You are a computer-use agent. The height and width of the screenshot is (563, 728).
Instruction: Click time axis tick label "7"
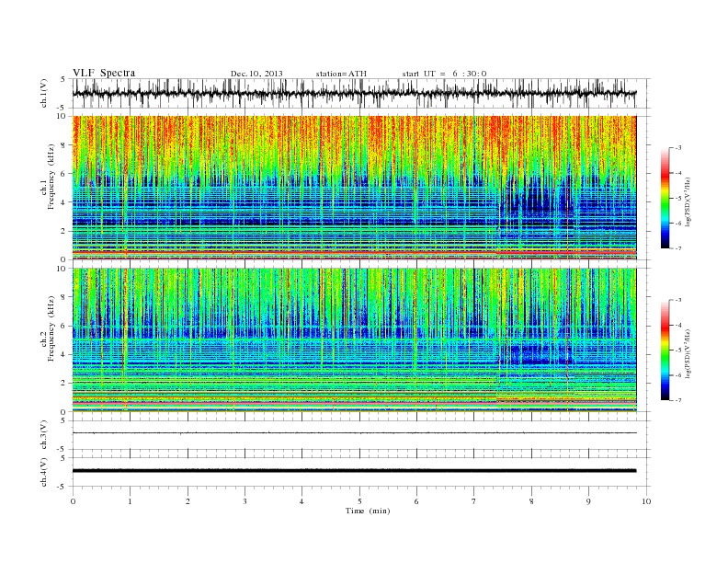(x=474, y=501)
